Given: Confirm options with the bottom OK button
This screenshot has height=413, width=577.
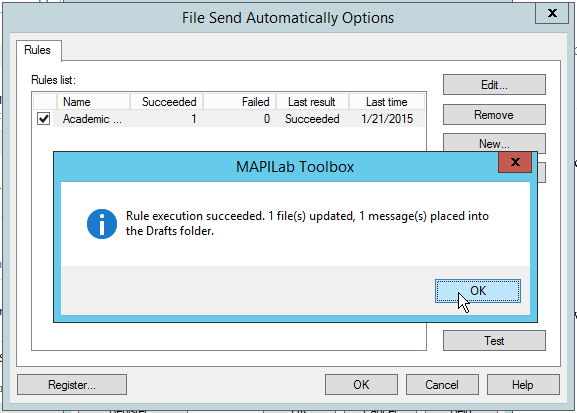Looking at the screenshot, I should point(361,385).
